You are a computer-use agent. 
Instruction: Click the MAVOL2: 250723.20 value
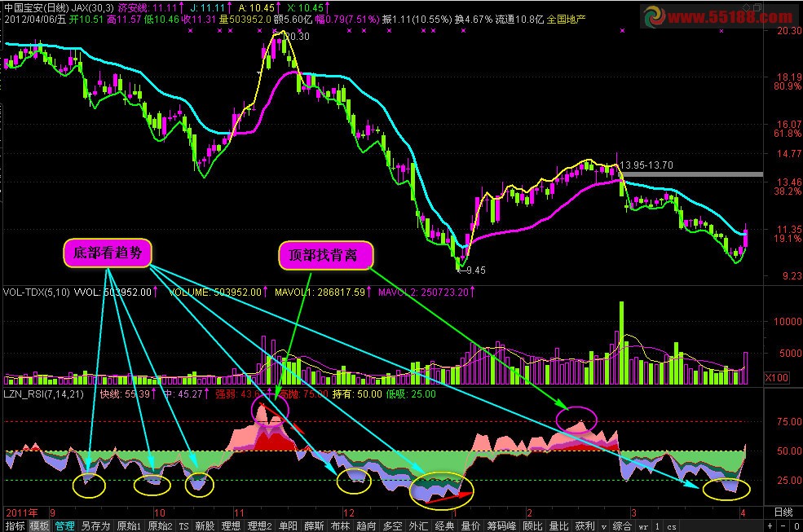point(424,292)
